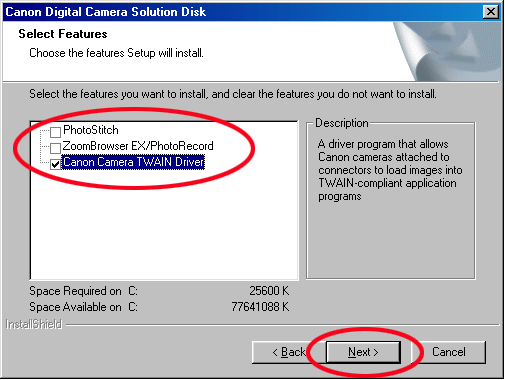Click the TWAIN driver description text
Image resolution: width=505 pixels, height=380 pixels.
[390, 170]
